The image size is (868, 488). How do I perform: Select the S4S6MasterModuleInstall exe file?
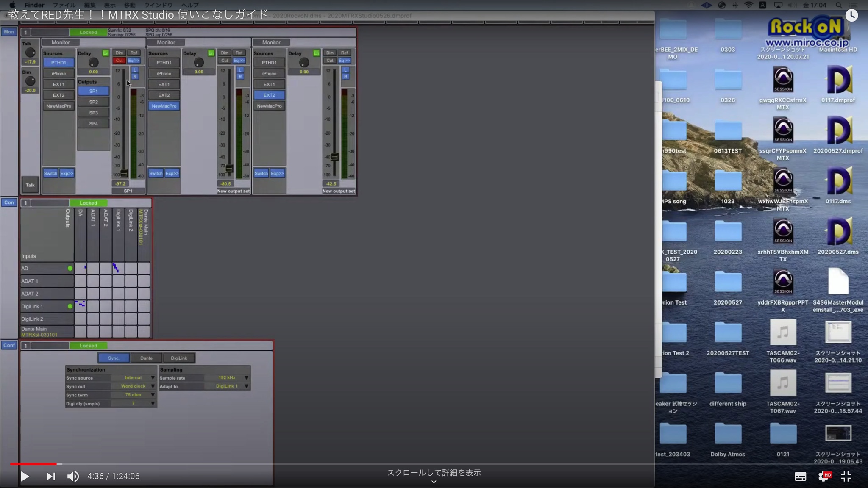pyautogui.click(x=838, y=282)
